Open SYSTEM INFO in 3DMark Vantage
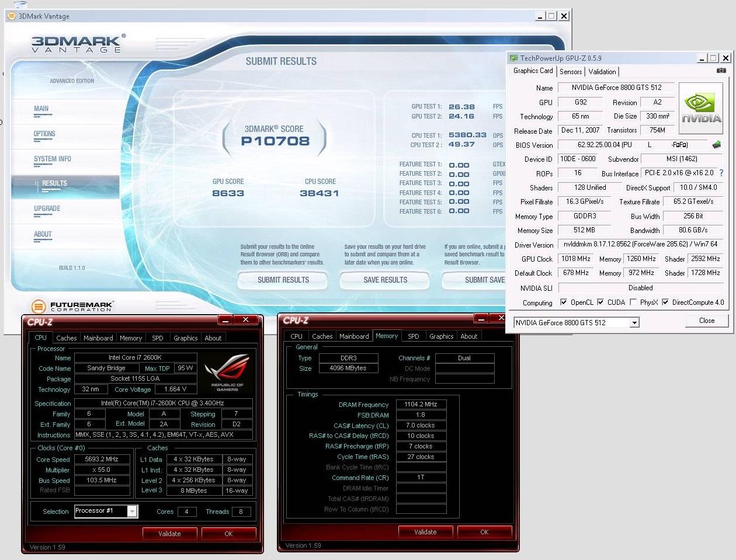Viewport: 736px width, 560px height. 53,159
